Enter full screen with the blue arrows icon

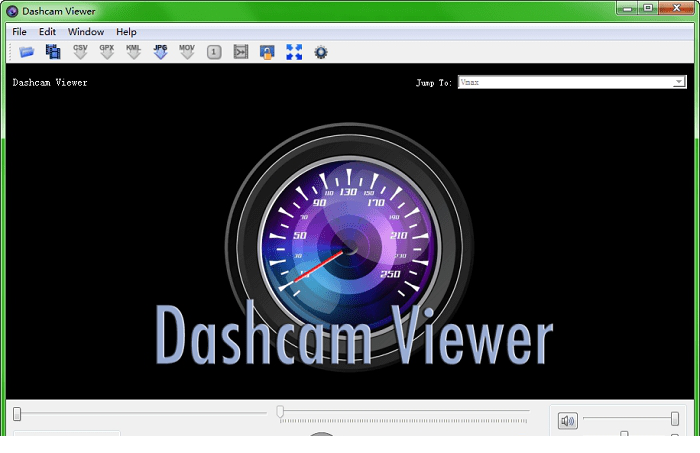[x=294, y=52]
